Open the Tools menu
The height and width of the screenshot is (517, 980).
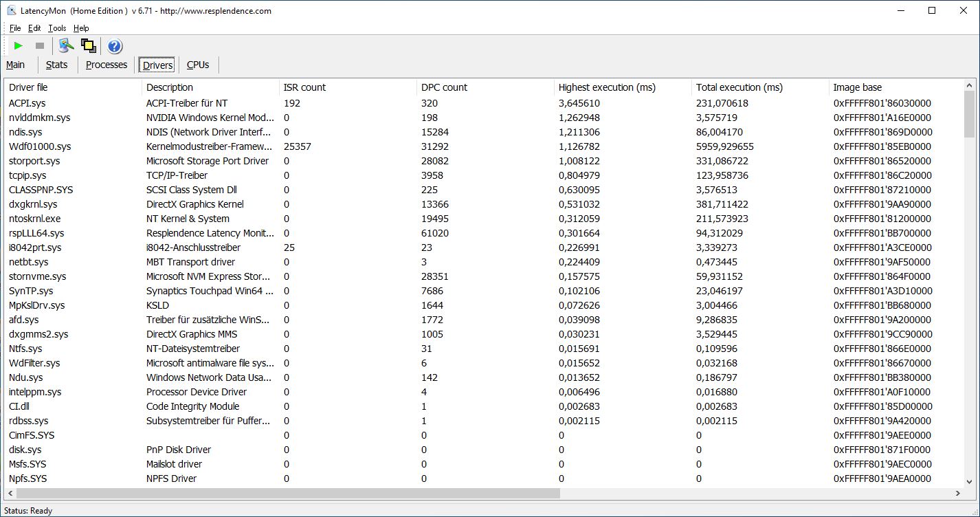coord(57,28)
